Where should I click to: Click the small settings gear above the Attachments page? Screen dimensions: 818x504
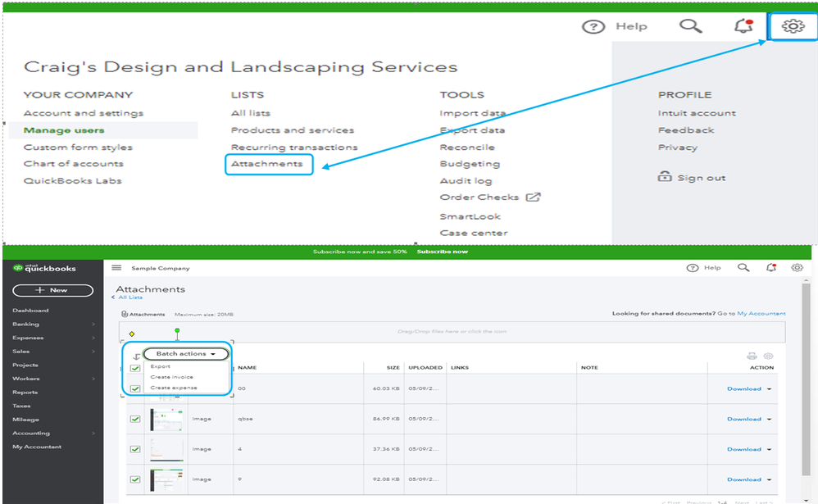pos(798,268)
